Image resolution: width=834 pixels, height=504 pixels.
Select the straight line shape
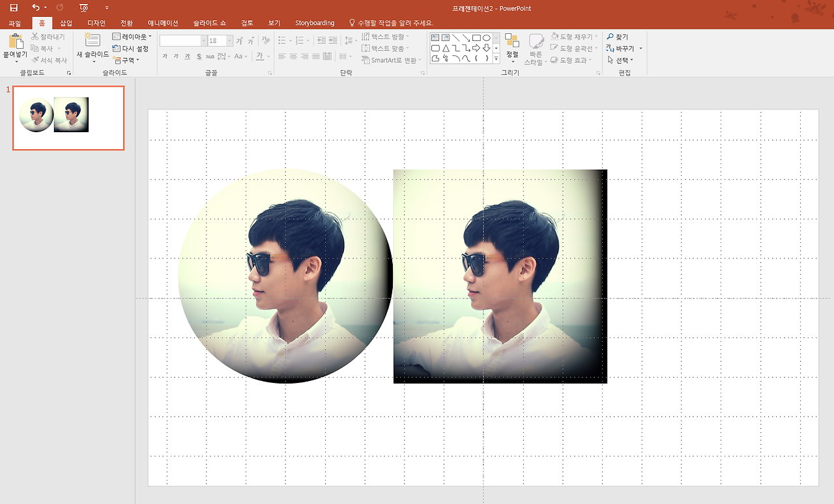455,38
